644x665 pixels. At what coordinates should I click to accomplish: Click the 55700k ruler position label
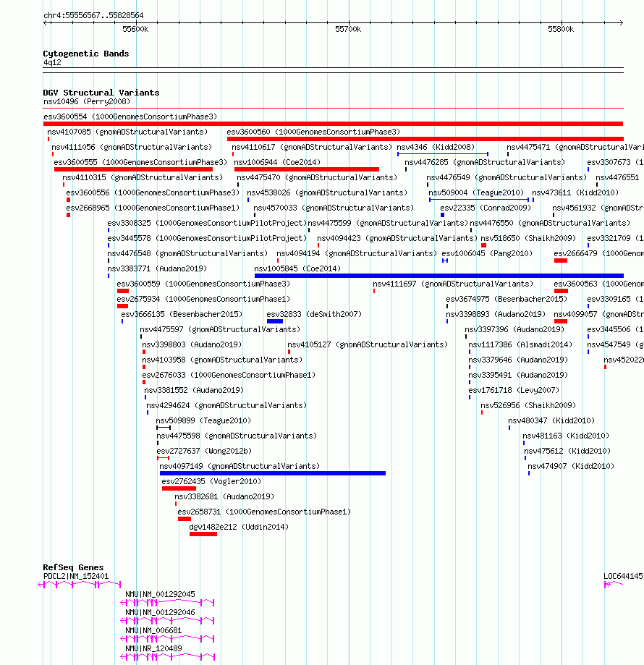click(x=348, y=29)
